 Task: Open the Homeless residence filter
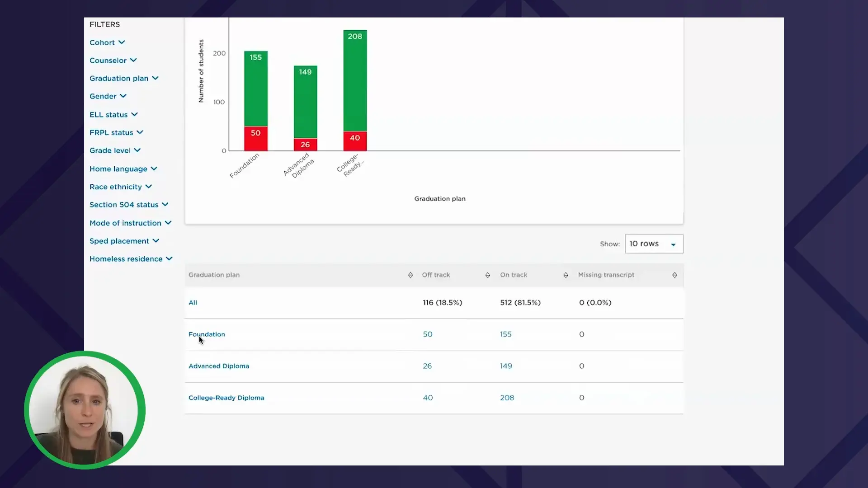[x=131, y=259]
